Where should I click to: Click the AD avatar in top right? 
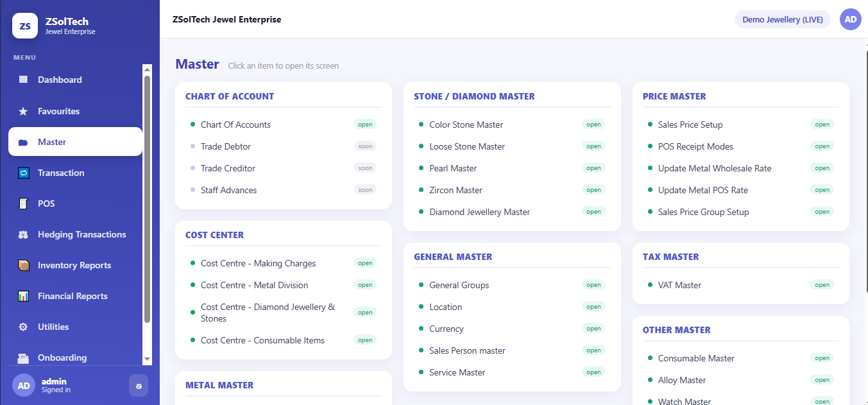[851, 19]
